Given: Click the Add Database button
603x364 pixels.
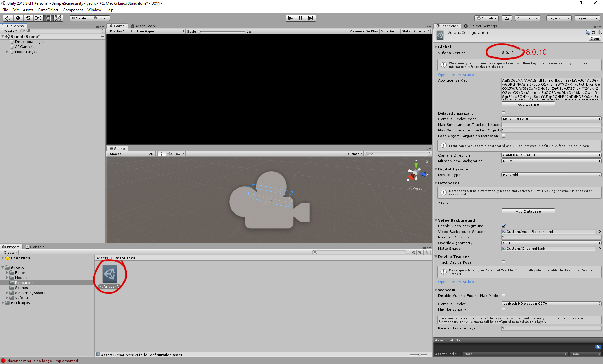Looking at the screenshot, I should pos(528,211).
